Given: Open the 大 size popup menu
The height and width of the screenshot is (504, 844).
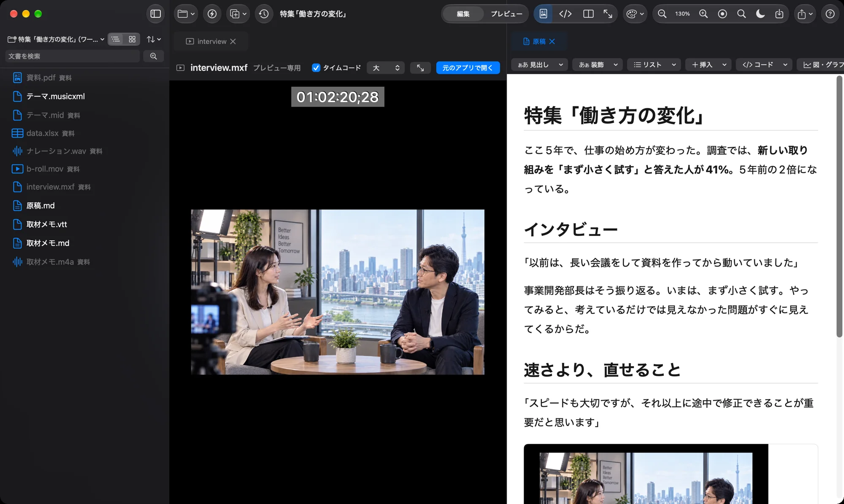Looking at the screenshot, I should click(x=386, y=68).
